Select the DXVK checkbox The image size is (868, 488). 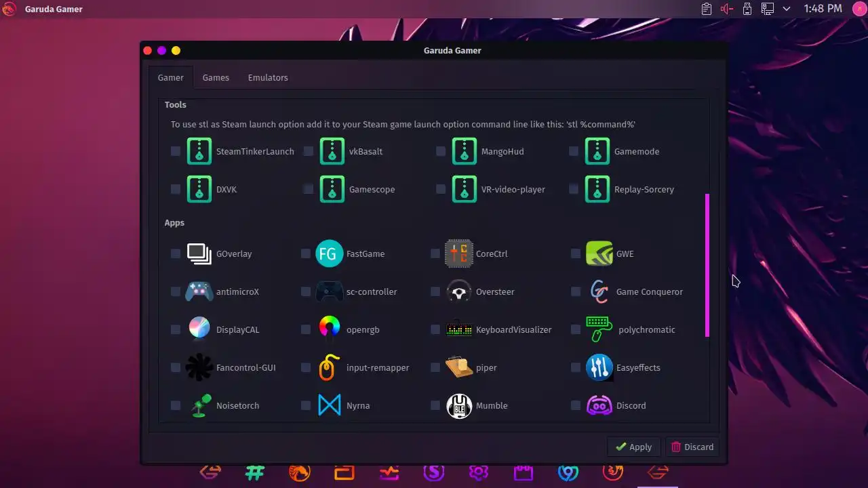click(176, 189)
